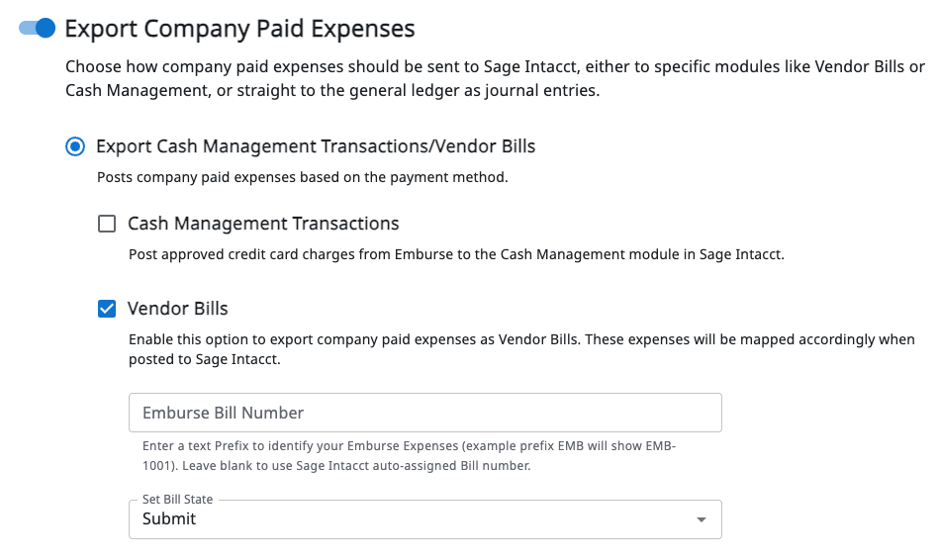Click the 'Posts company paid expenses' description
Image resolution: width=938 pixels, height=560 pixels.
pos(302,178)
